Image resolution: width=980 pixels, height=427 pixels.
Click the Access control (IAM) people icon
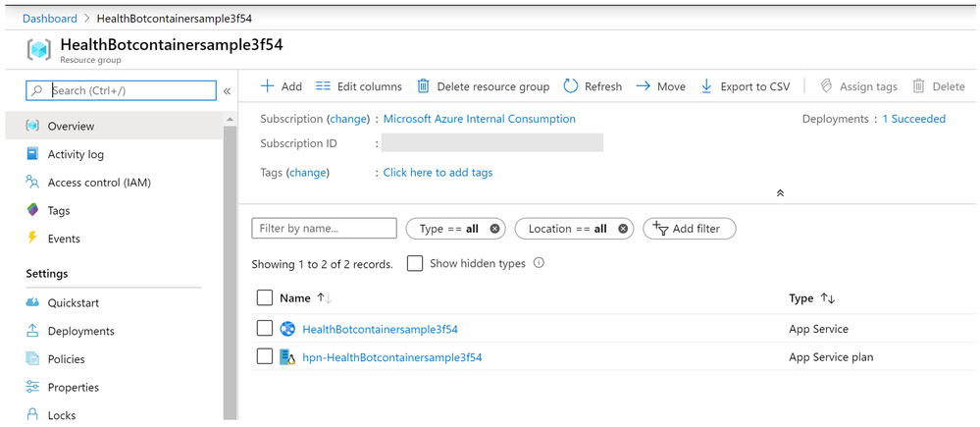click(x=32, y=182)
